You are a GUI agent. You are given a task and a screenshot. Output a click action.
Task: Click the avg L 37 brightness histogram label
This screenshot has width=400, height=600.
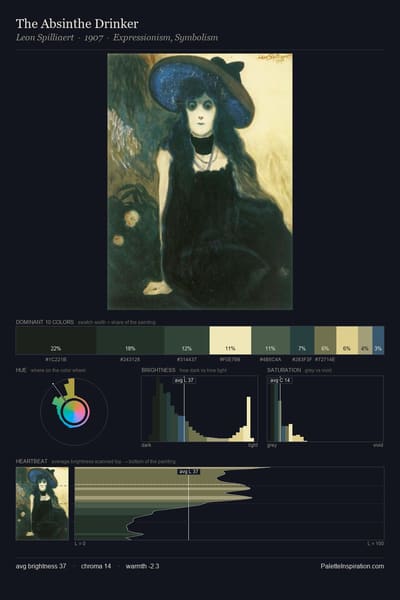184,380
